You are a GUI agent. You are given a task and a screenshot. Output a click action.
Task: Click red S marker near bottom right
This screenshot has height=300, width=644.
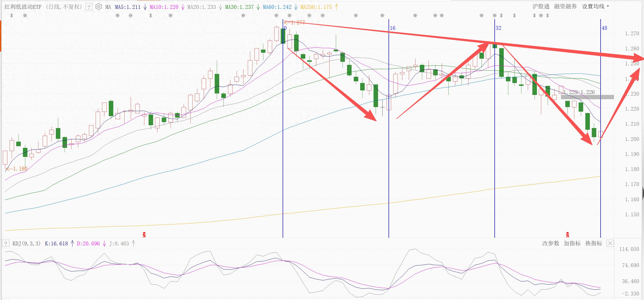567,235
